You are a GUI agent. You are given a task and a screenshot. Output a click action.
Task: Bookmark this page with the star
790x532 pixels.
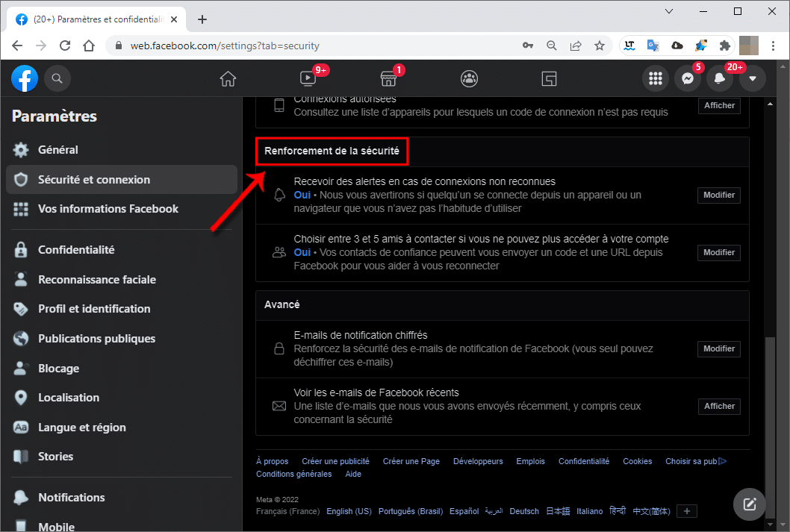click(600, 46)
